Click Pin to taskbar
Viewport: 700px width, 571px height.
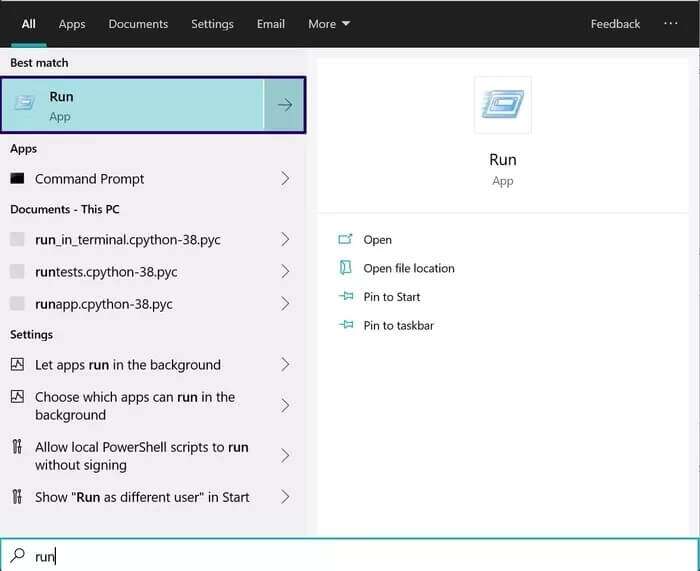pos(398,325)
